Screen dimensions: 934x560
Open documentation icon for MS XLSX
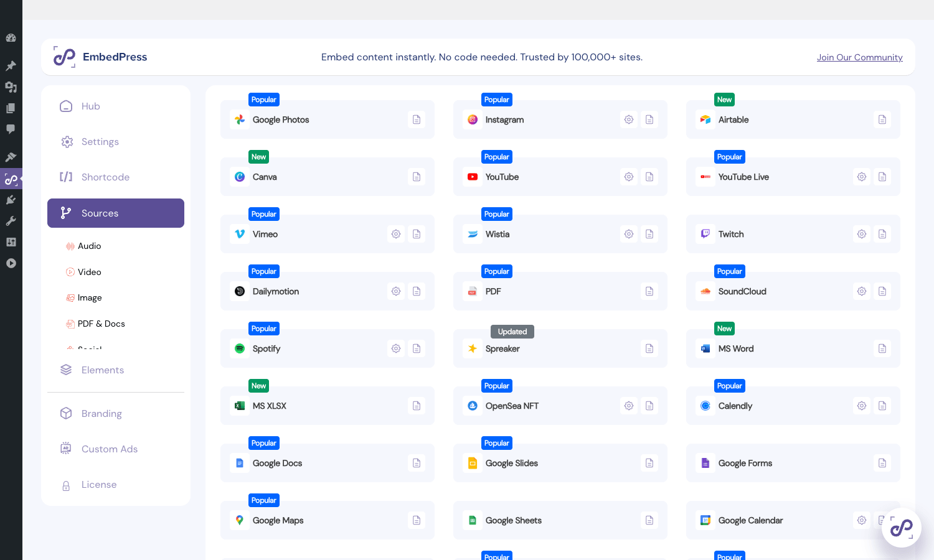417,406
